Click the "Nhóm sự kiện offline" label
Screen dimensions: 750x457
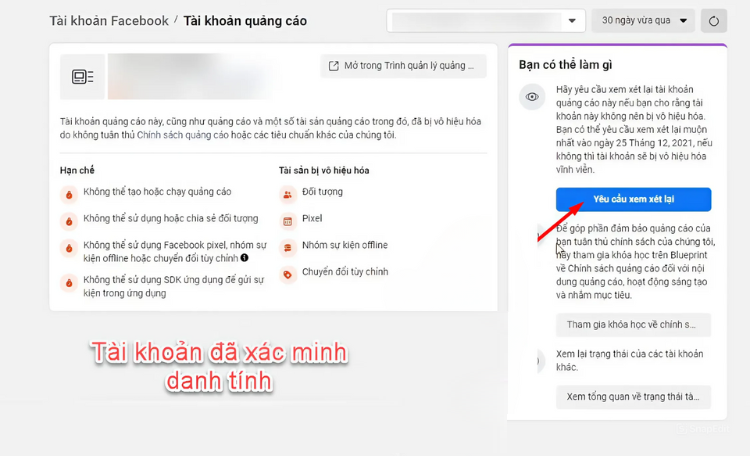pyautogui.click(x=344, y=245)
